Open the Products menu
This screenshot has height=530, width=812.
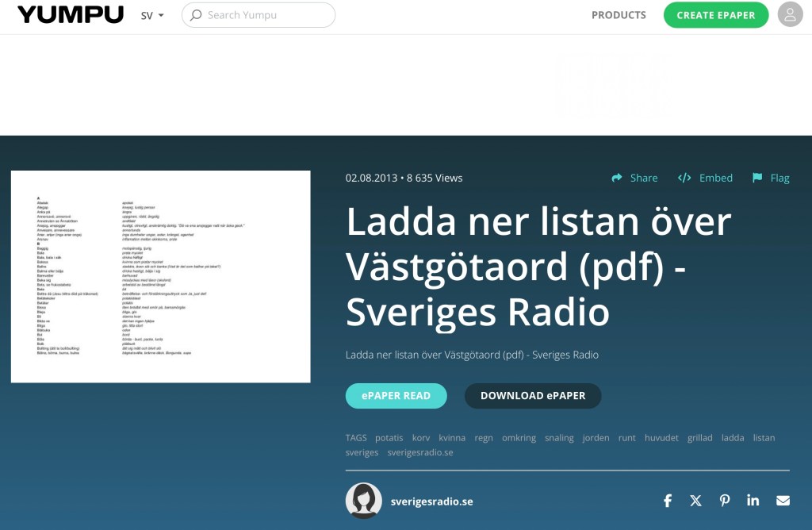coord(619,15)
